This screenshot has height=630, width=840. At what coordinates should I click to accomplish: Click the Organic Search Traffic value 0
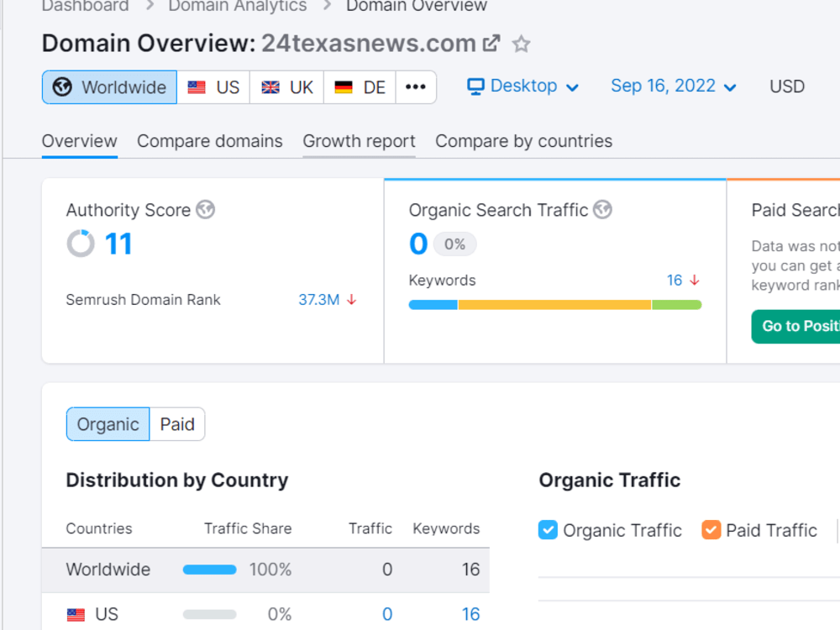[x=418, y=244]
